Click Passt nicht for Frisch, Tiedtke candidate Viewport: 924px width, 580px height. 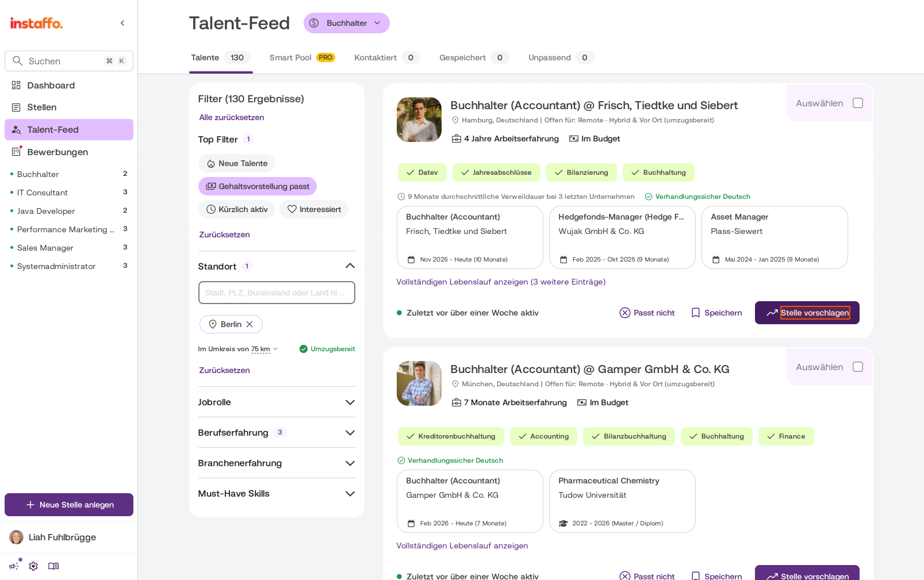pyautogui.click(x=647, y=313)
